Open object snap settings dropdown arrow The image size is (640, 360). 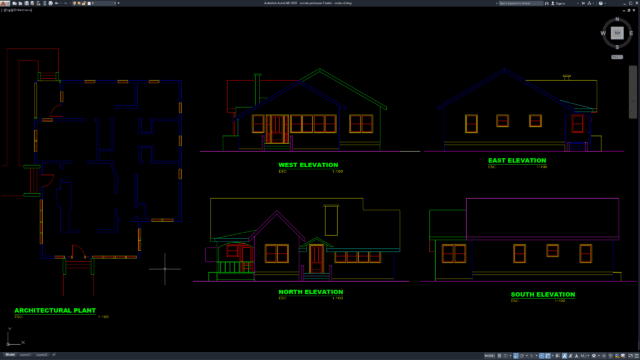pyautogui.click(x=553, y=356)
